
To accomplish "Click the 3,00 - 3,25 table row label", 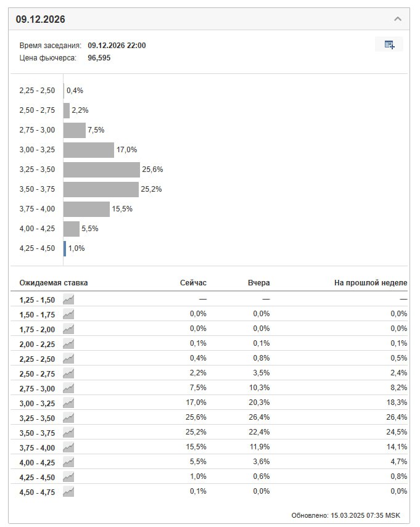I will (x=37, y=403).
